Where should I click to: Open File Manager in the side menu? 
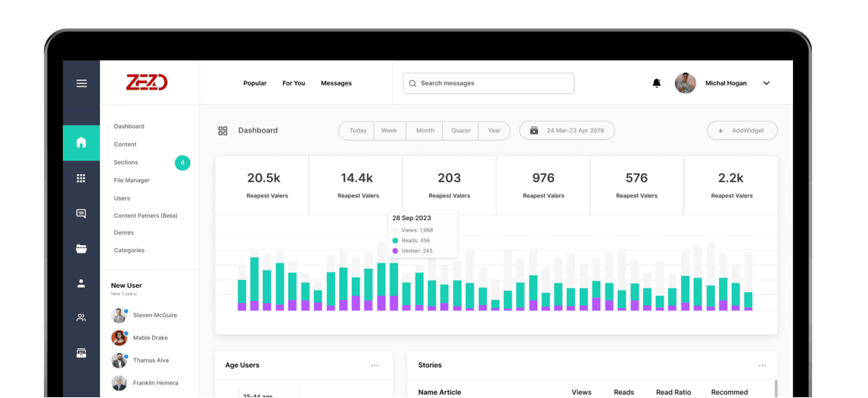[132, 180]
